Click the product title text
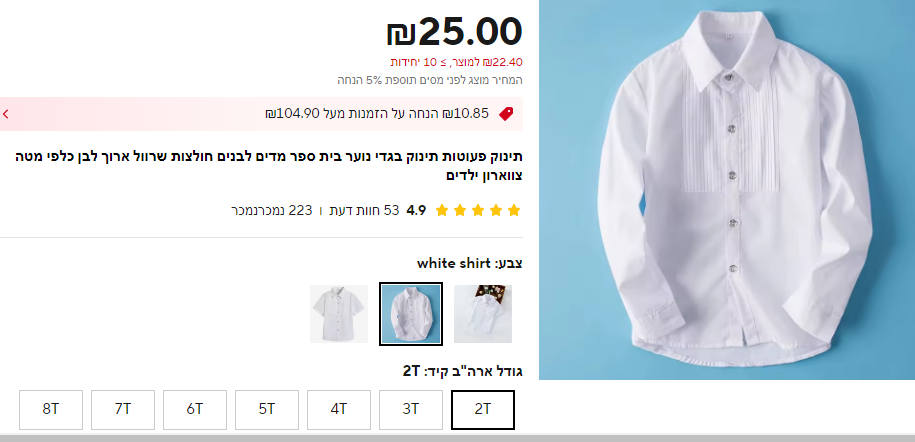915x442 pixels. coord(269,166)
